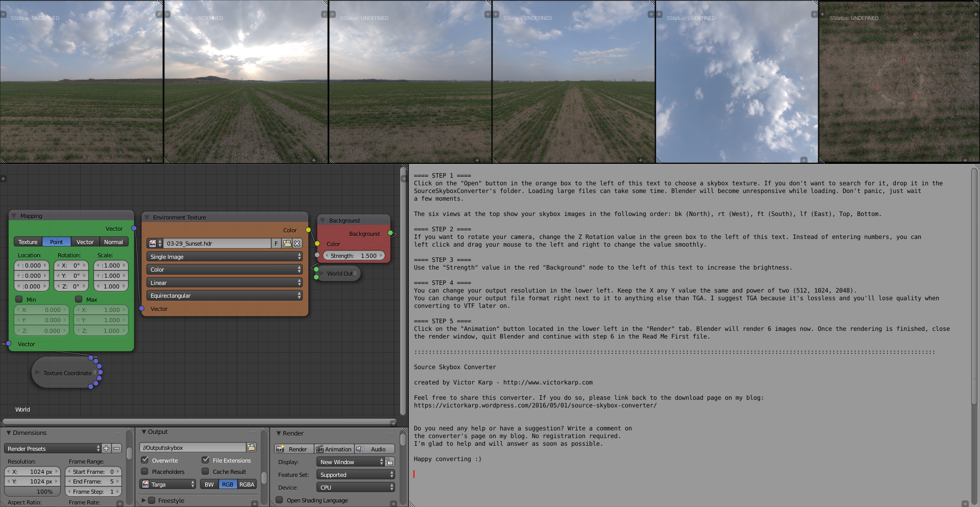Image resolution: width=980 pixels, height=507 pixels.
Task: Toggle the File Extensions checkbox
Action: (206, 460)
